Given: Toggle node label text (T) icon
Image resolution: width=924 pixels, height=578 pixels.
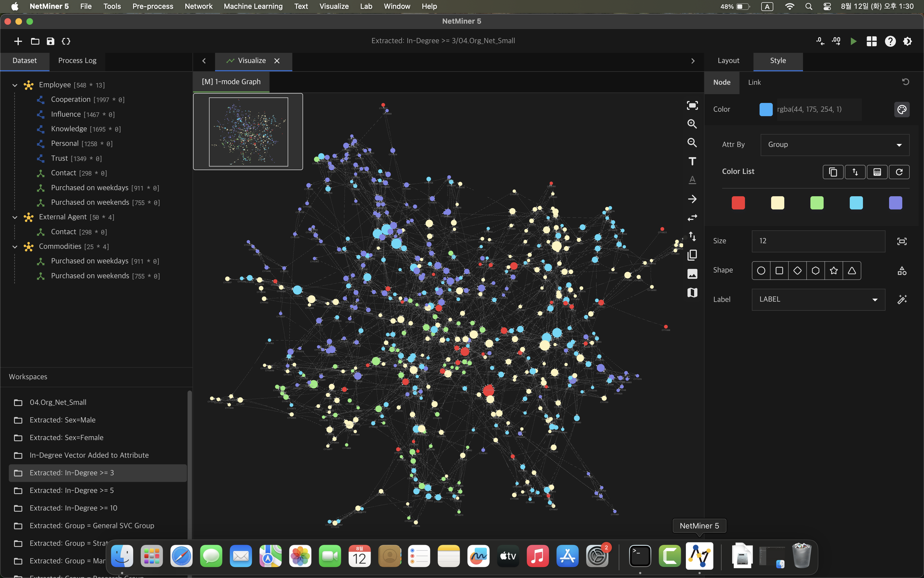Looking at the screenshot, I should [692, 161].
